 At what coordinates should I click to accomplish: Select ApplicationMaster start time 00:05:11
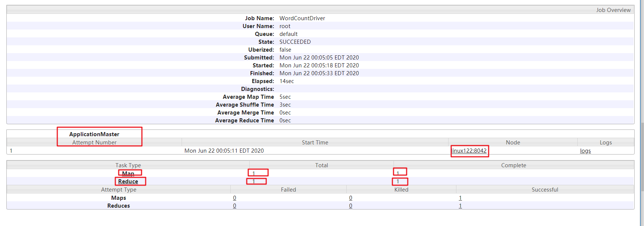click(x=224, y=150)
